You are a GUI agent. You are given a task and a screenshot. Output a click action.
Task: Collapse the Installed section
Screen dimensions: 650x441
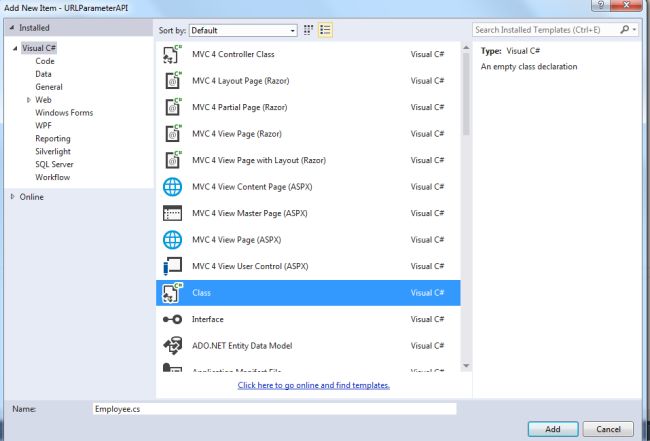pyautogui.click(x=12, y=28)
